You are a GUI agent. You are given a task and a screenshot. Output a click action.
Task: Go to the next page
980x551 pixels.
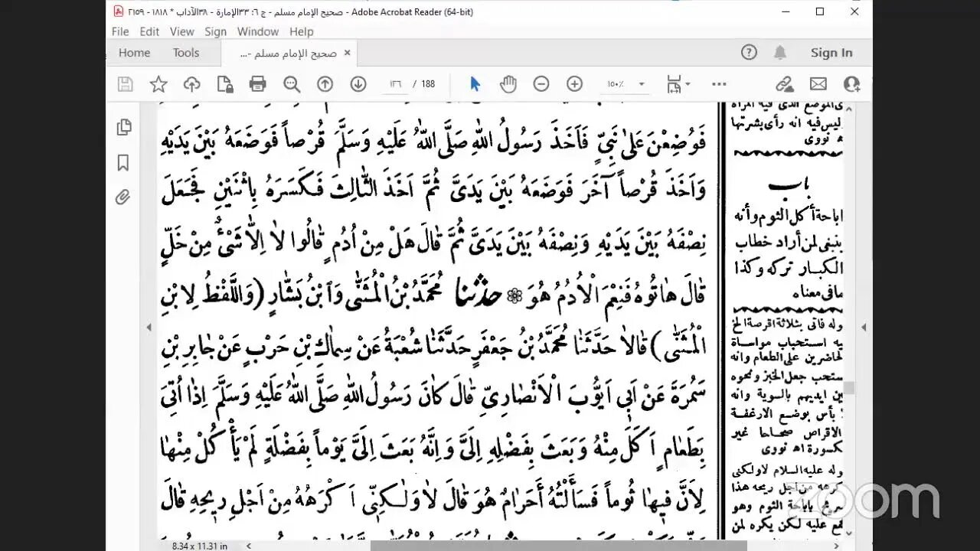point(358,84)
